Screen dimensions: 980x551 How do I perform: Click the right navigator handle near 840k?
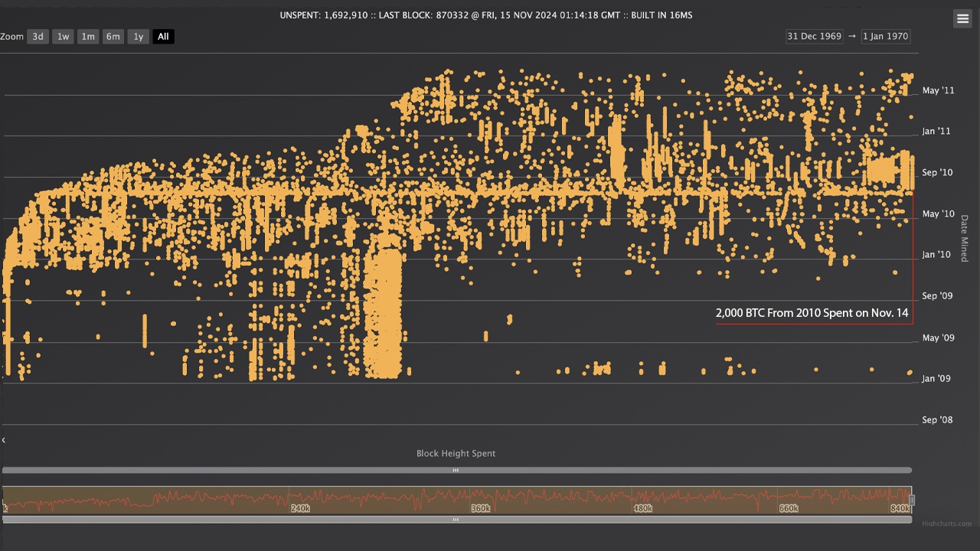911,500
